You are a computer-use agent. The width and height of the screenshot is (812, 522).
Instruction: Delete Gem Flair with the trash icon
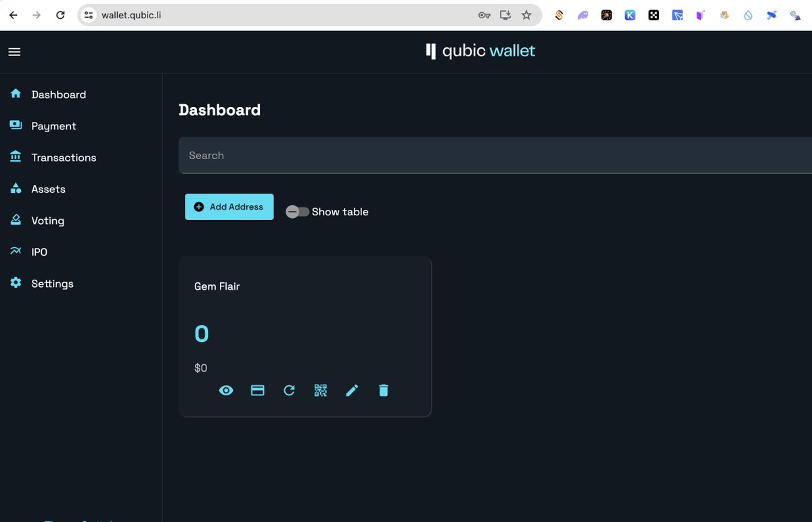(x=384, y=390)
